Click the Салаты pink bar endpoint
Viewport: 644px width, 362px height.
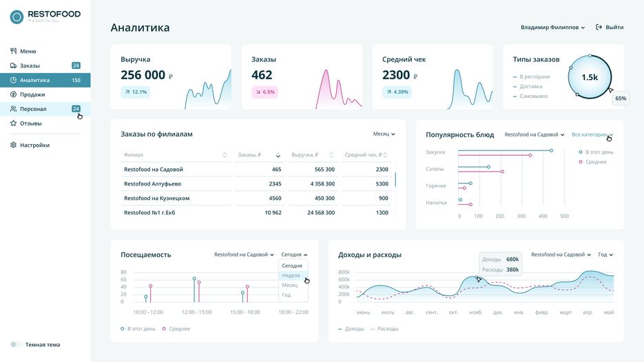(x=502, y=172)
